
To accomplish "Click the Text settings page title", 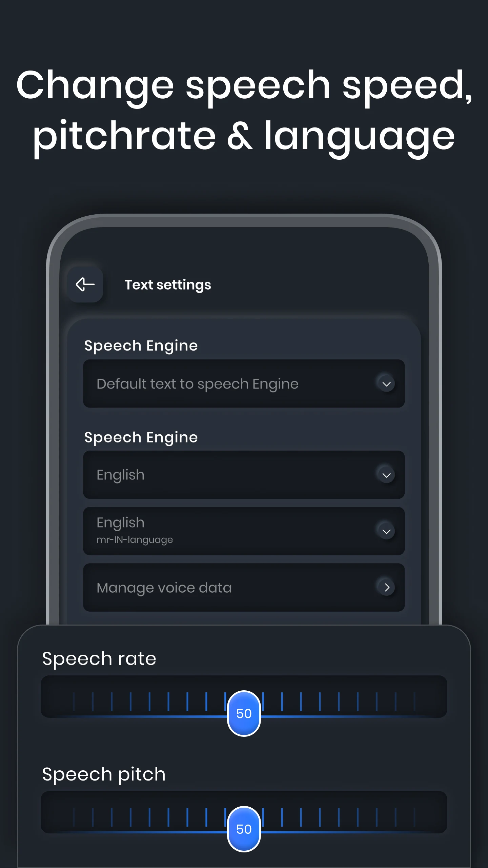I will (x=168, y=285).
